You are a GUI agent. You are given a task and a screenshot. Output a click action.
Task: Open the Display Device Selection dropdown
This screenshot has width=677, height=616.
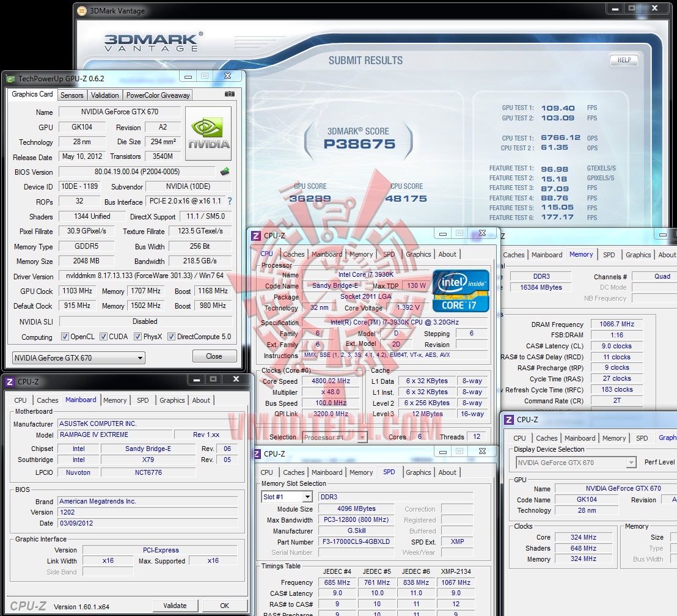[x=576, y=463]
